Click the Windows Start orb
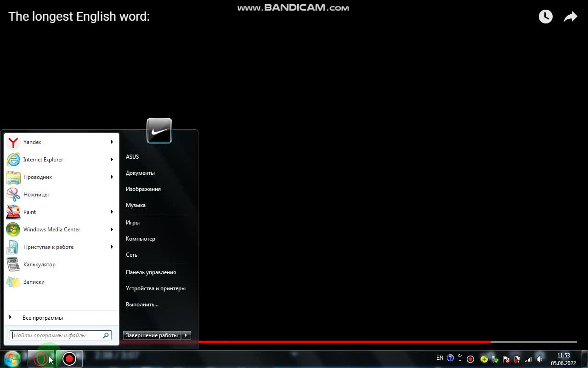This screenshot has height=368, width=588. (12, 359)
